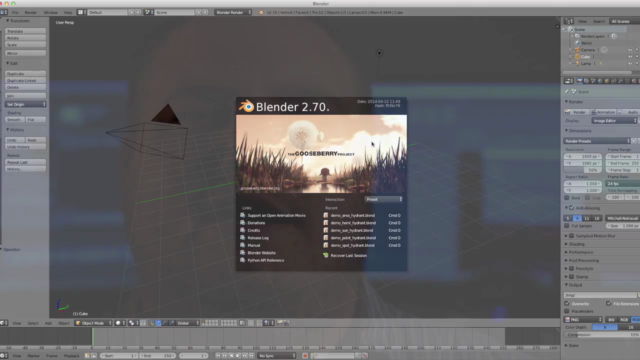The image size is (640, 360).
Task: Enable the Placeholders checkbox
Action: [567, 311]
